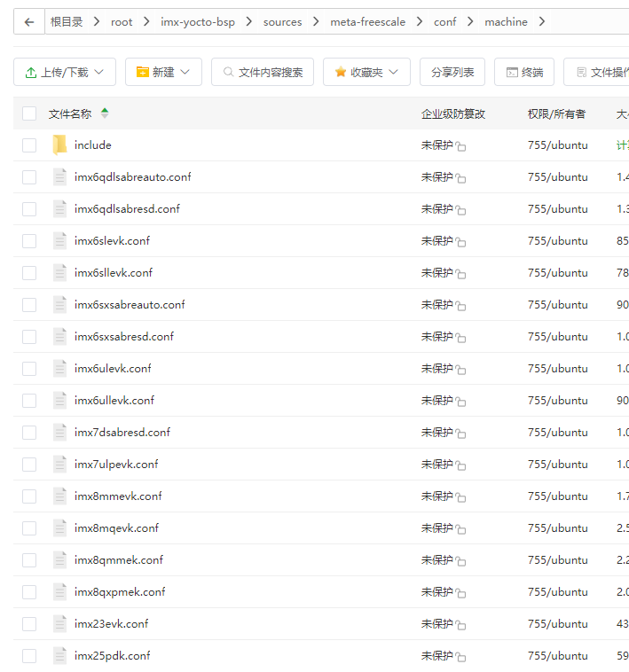Check the box for the include folder
629x672 pixels.
click(29, 145)
